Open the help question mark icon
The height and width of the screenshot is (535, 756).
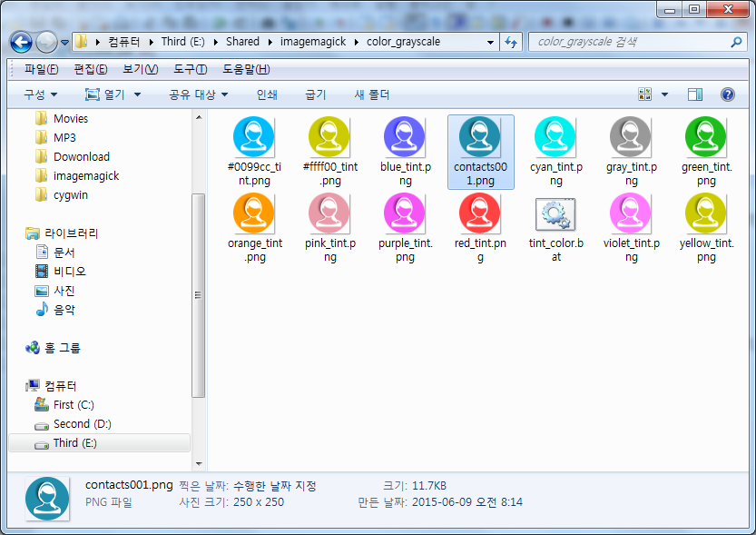coord(727,94)
